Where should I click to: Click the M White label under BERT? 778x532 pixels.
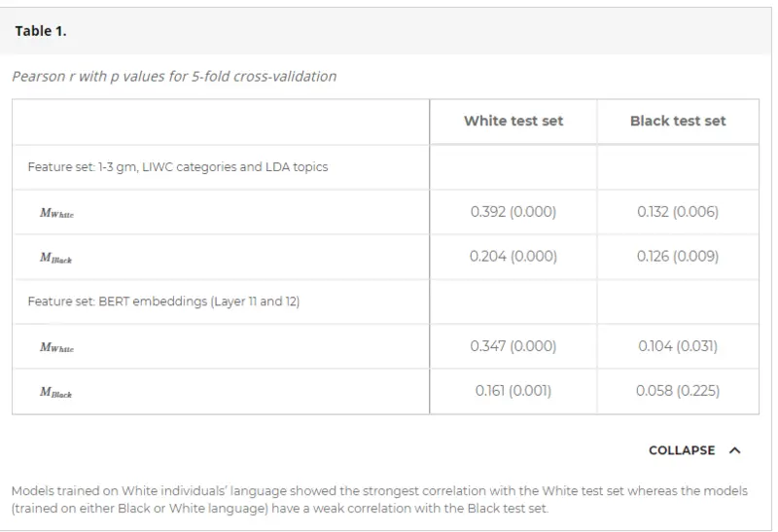pos(56,347)
